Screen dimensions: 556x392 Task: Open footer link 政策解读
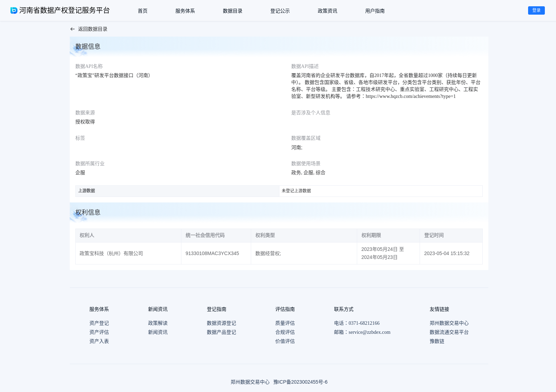coord(158,323)
